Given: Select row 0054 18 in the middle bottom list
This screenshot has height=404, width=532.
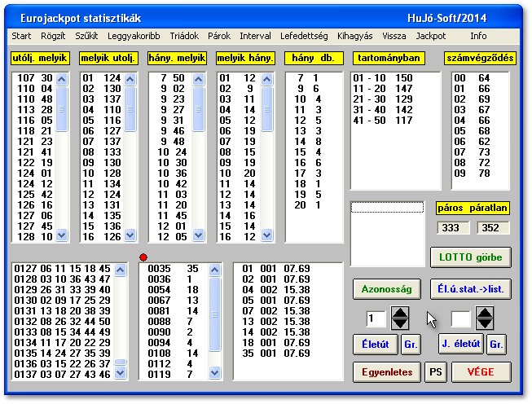Looking at the screenshot, I should pyautogui.click(x=173, y=290).
